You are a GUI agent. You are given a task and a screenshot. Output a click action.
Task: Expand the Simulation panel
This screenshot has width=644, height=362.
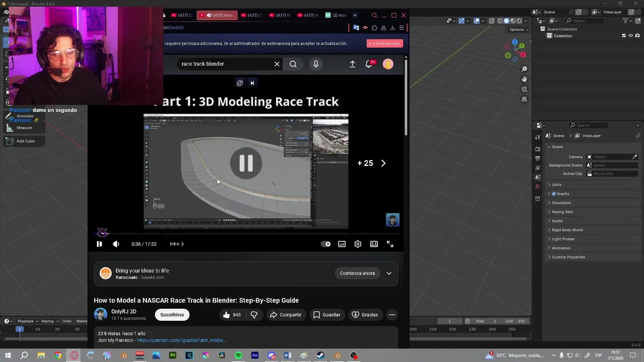coord(561,203)
